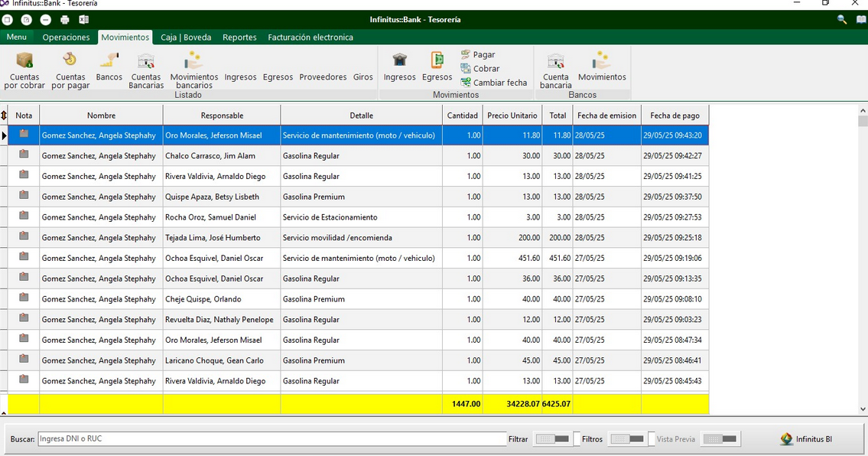Export to Excel from title bar
Image resolution: width=868 pixels, height=456 pixels.
pyautogui.click(x=84, y=20)
